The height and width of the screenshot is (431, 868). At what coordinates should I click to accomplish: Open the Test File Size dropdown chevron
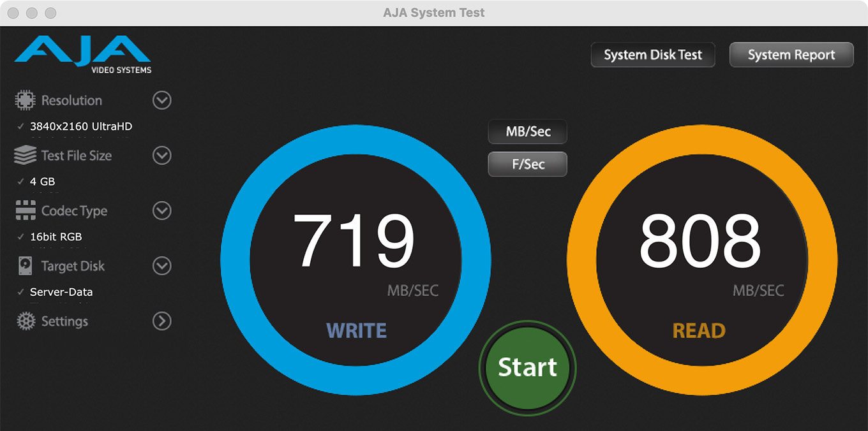(x=162, y=155)
